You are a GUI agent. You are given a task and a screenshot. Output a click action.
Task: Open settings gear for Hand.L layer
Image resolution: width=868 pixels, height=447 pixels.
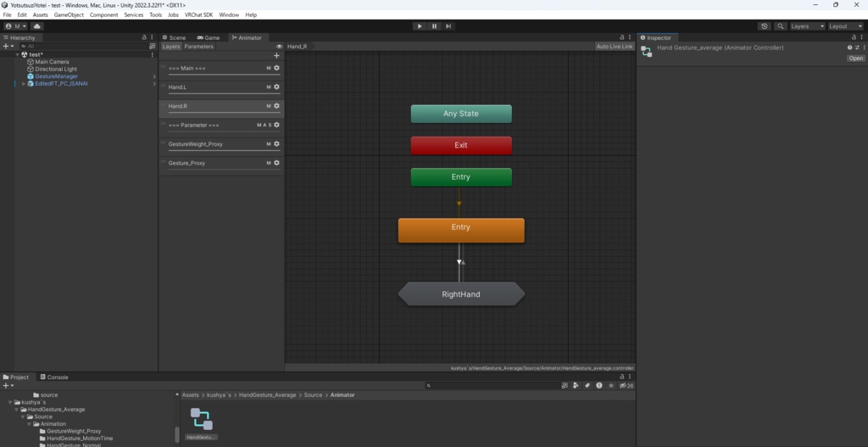tap(277, 87)
